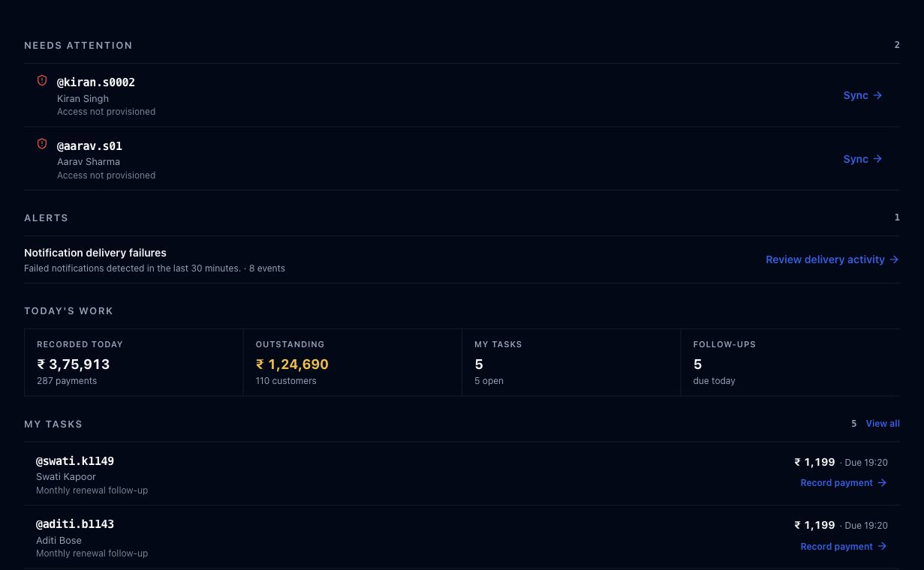Click the name Swati Kapoor
This screenshot has width=924, height=570.
point(66,476)
